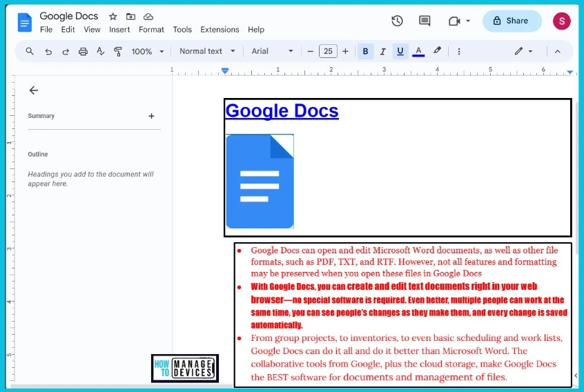Open editing mode pencil dropdown
This screenshot has height=392, width=584.
tap(523, 51)
